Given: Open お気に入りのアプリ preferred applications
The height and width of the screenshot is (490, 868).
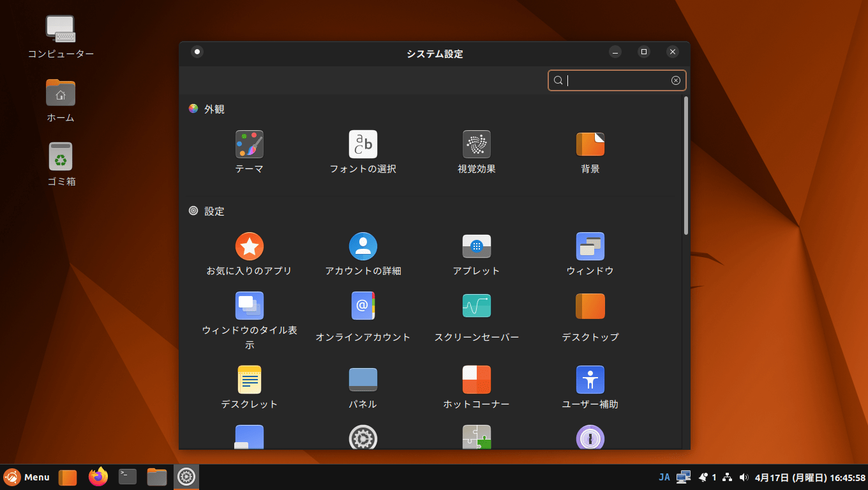Looking at the screenshot, I should click(249, 247).
